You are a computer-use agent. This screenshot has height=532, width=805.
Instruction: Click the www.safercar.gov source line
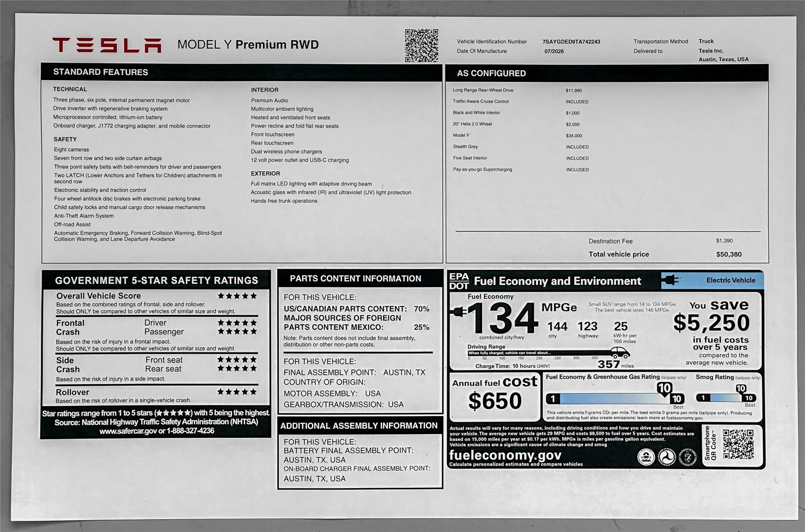[x=156, y=431]
